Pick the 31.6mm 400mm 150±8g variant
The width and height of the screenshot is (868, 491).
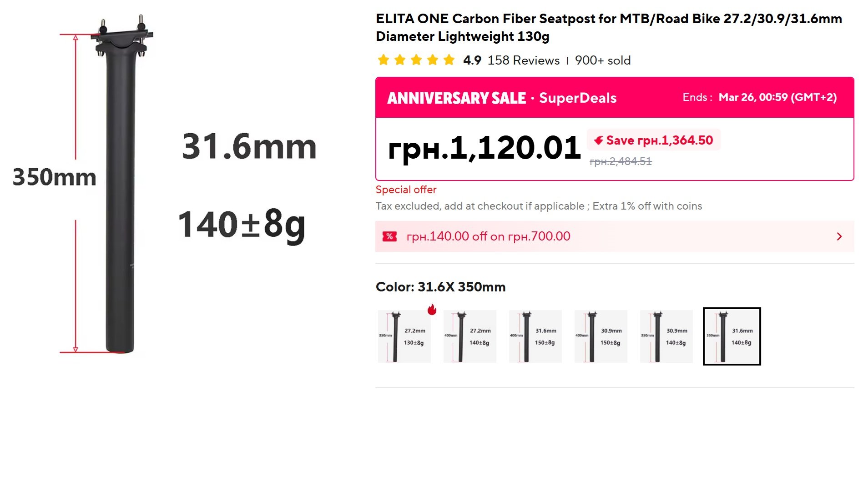tap(535, 336)
